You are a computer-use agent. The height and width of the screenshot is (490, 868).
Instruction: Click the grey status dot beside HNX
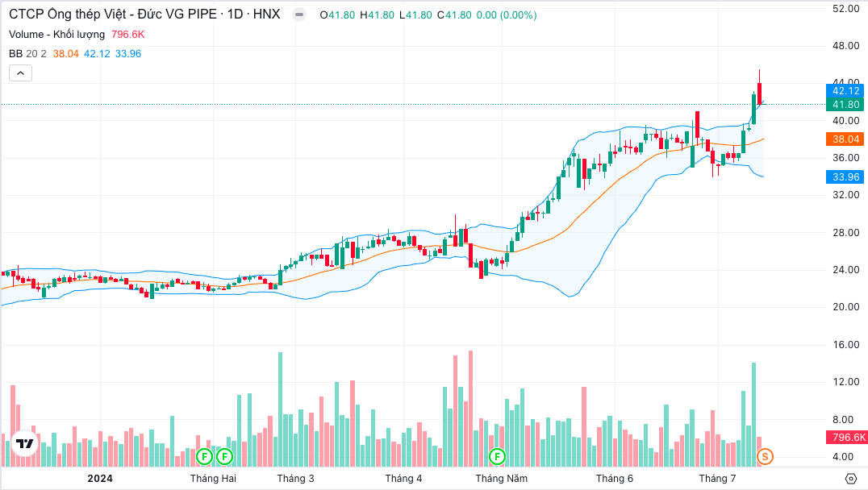click(x=299, y=15)
